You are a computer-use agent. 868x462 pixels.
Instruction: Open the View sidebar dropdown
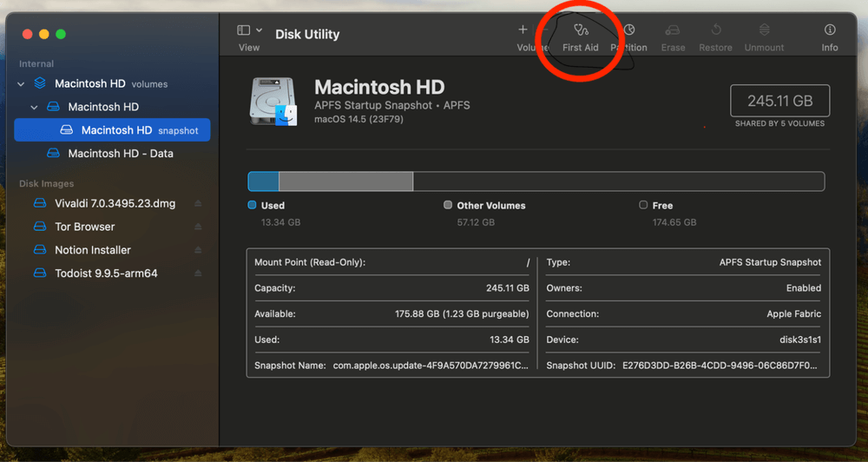coord(250,30)
